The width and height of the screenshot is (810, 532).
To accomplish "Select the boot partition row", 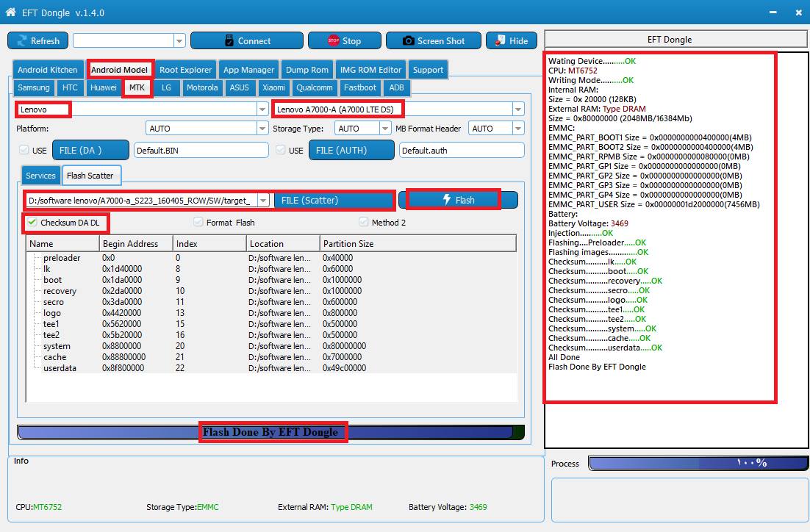I will point(271,280).
